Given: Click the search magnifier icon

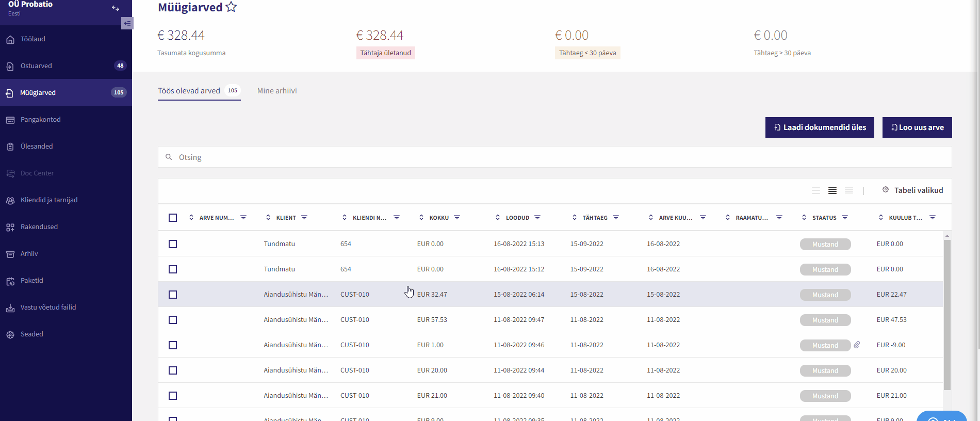Looking at the screenshot, I should pyautogui.click(x=169, y=157).
